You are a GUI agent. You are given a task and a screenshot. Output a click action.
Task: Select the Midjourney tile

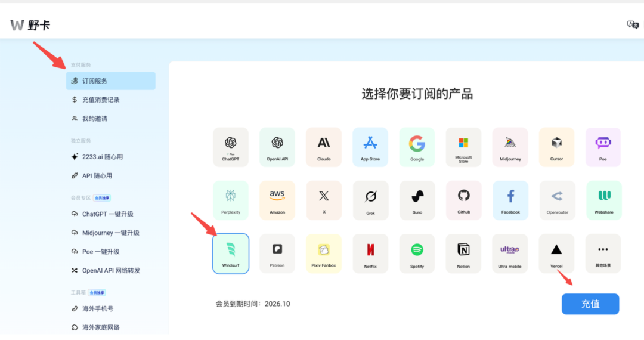[510, 147]
